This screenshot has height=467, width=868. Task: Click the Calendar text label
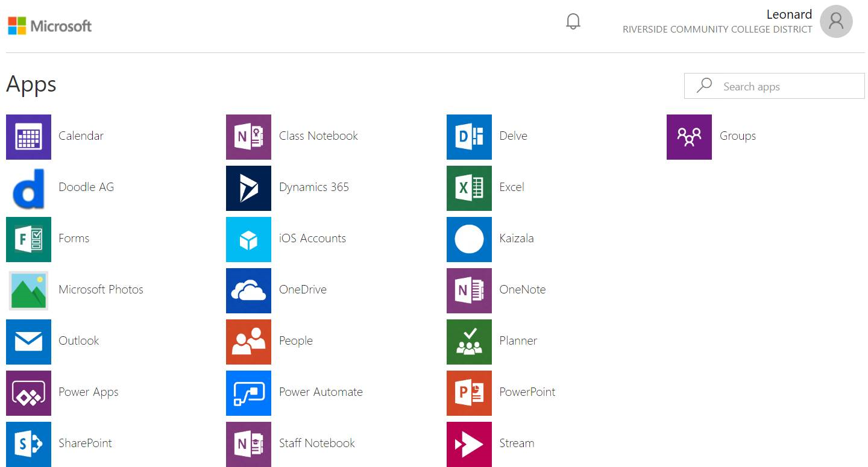(x=81, y=136)
